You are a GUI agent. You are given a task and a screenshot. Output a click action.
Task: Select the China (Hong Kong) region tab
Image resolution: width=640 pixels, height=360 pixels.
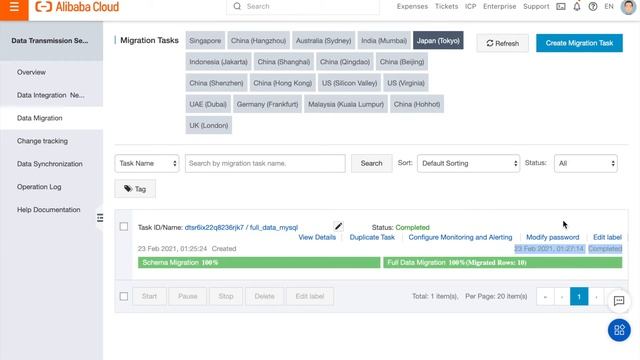283,83
